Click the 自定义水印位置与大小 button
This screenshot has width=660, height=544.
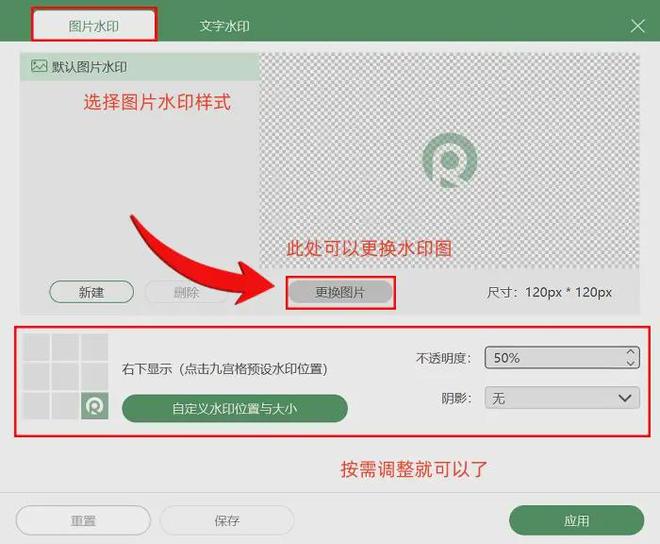coord(234,408)
